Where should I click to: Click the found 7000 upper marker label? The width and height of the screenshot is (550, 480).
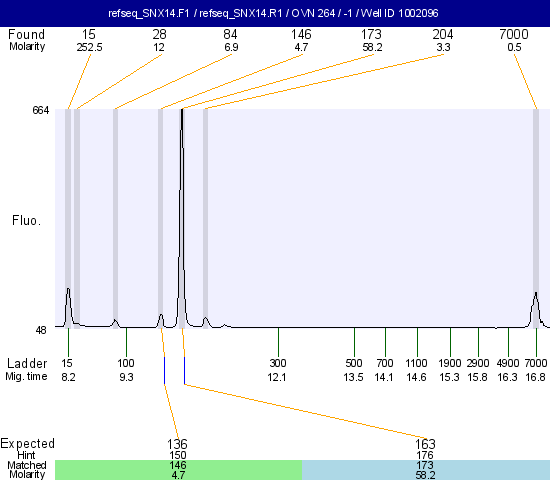pos(514,34)
